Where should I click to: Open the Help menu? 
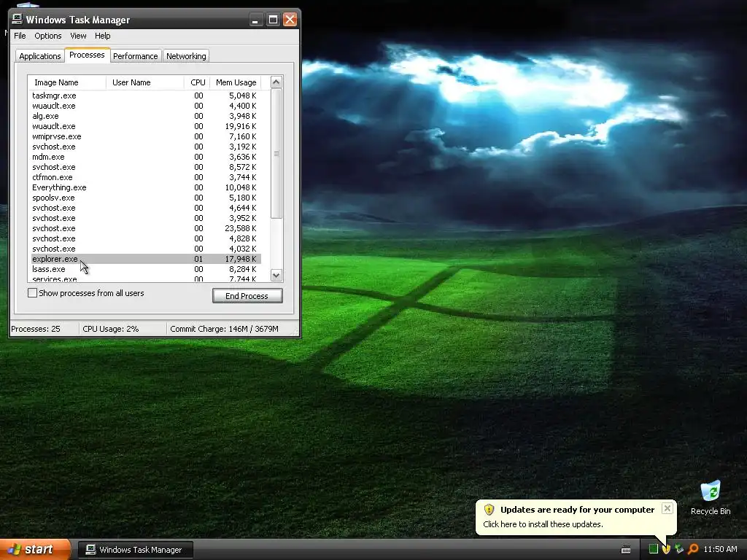[102, 36]
